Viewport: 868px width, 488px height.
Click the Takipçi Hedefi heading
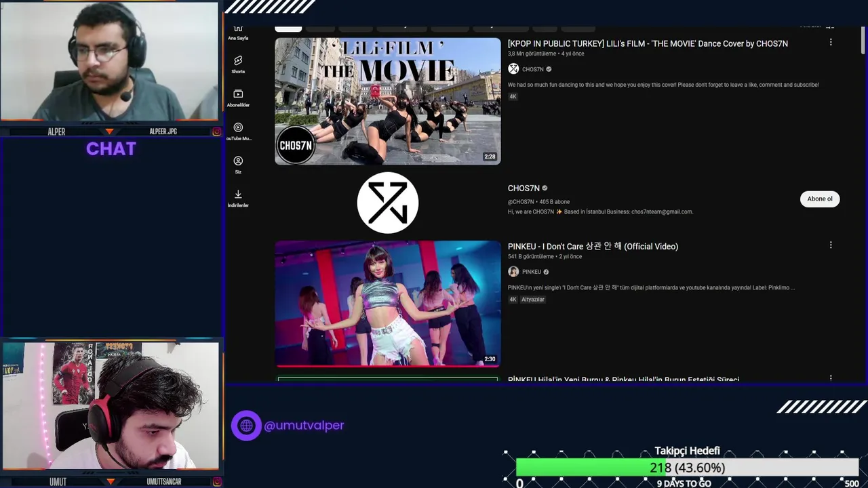[687, 451]
